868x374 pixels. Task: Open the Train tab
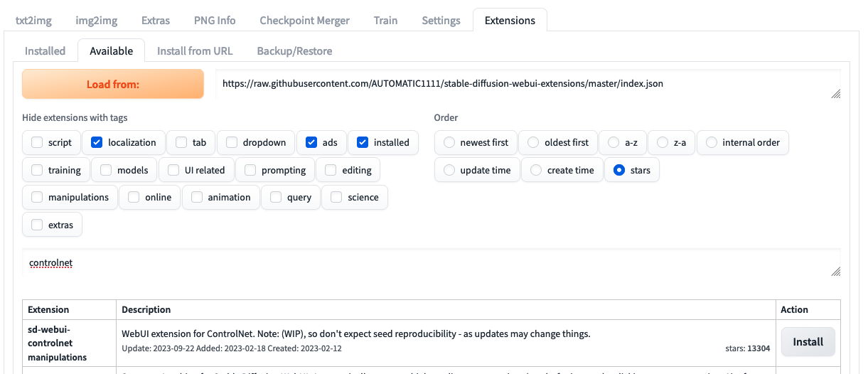(x=385, y=20)
